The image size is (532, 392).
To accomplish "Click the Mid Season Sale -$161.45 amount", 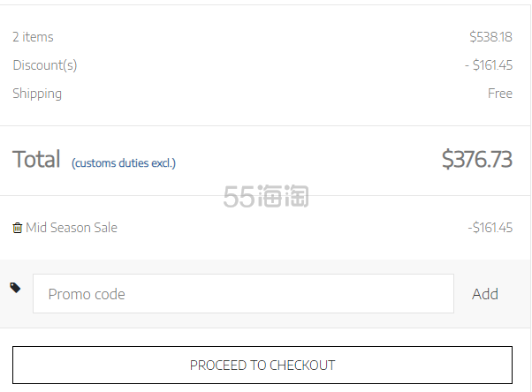I will pyautogui.click(x=490, y=228).
